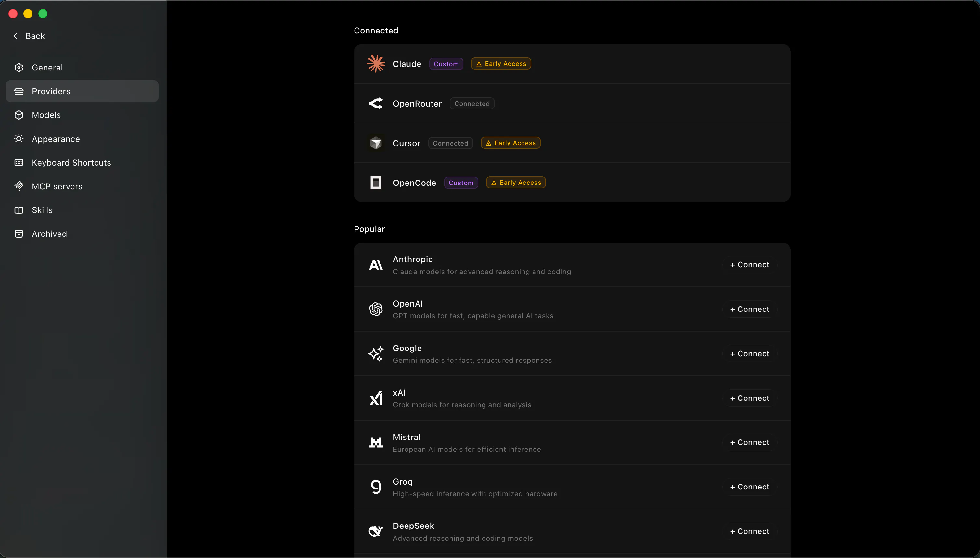Click the OpenCode square logo

coord(376,183)
